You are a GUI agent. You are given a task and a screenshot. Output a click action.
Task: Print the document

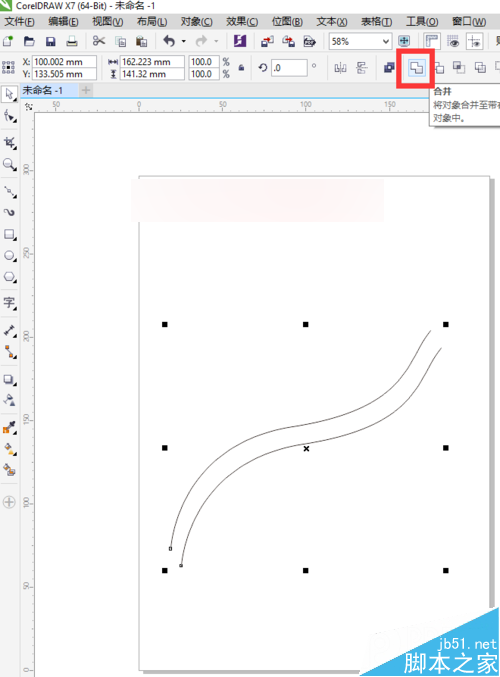point(72,41)
